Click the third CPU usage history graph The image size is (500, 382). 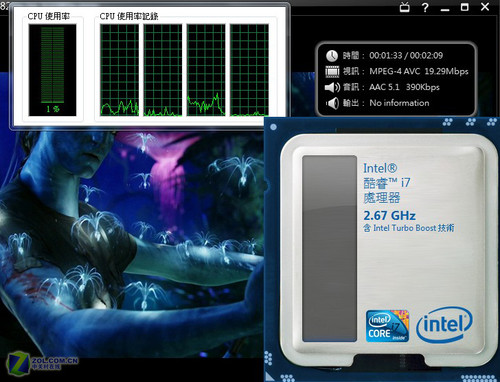pyautogui.click(x=206, y=70)
